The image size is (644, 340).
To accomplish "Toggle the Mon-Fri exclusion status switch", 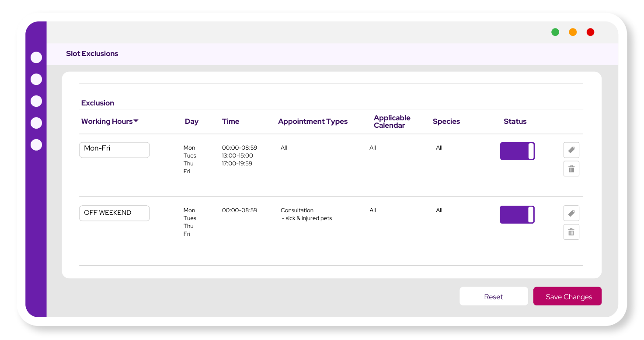I will [x=517, y=151].
